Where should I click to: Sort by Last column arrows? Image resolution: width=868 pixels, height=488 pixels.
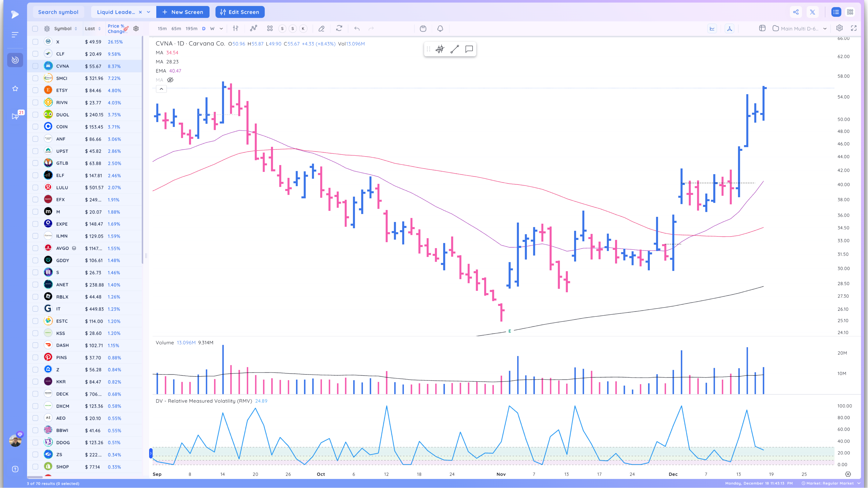coord(99,29)
